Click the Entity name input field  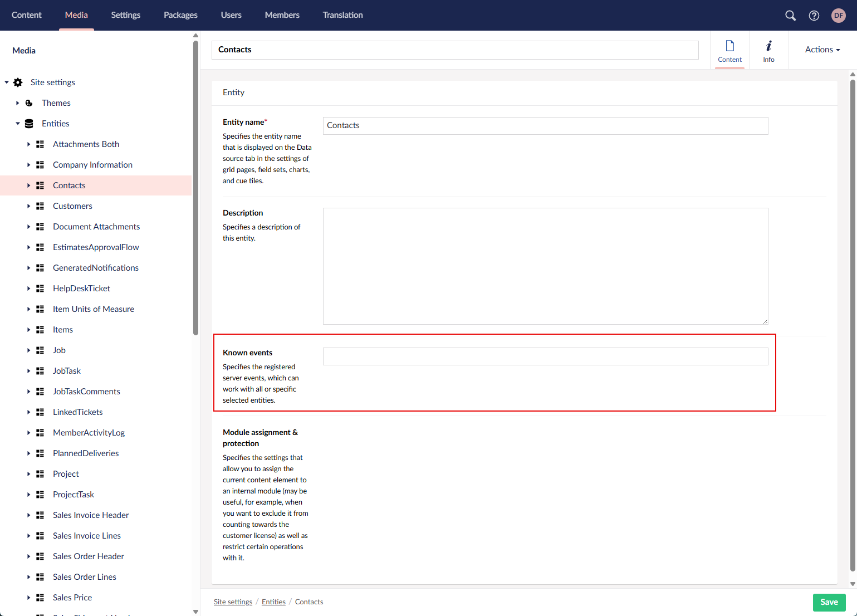[x=546, y=126]
